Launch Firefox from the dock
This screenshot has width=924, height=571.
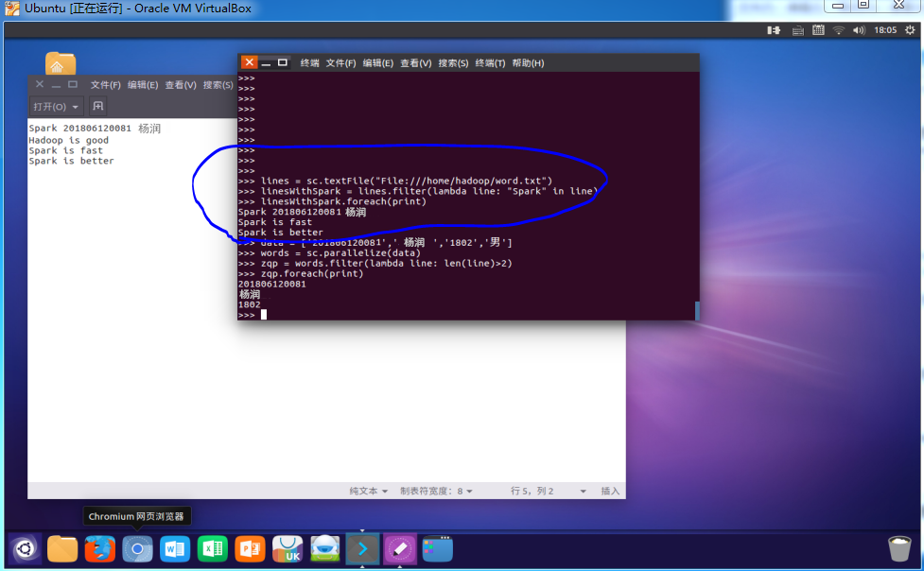(99, 549)
